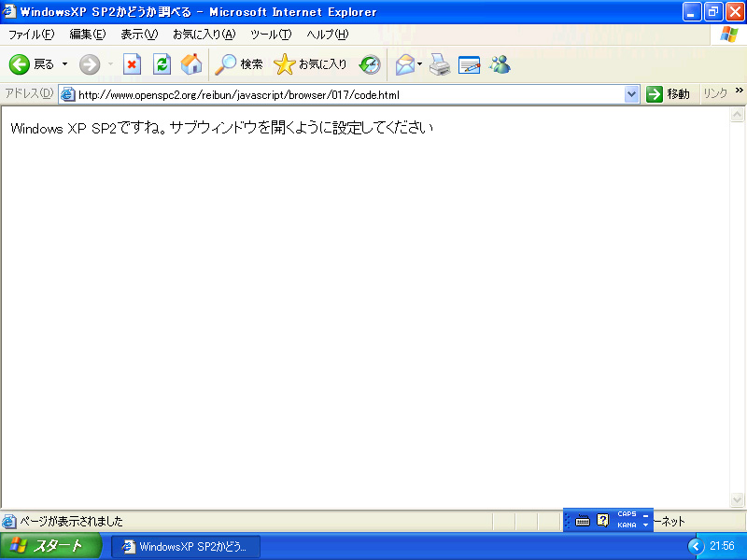The height and width of the screenshot is (560, 747).
Task: Click the Print printer icon
Action: [440, 64]
